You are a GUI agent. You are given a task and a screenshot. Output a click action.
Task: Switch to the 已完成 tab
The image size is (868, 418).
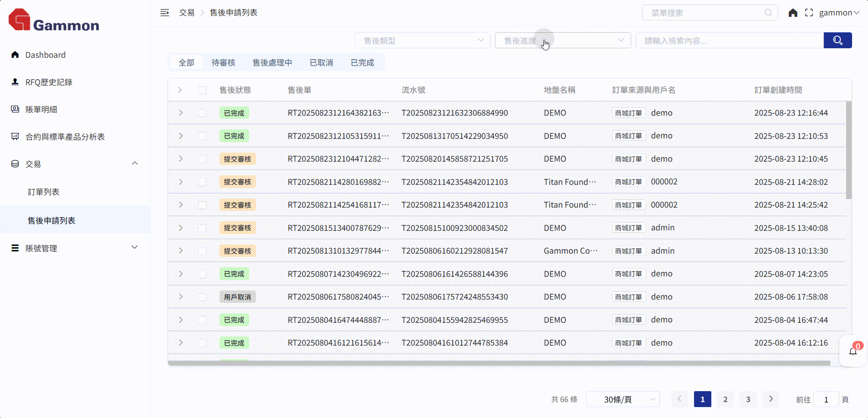click(362, 63)
